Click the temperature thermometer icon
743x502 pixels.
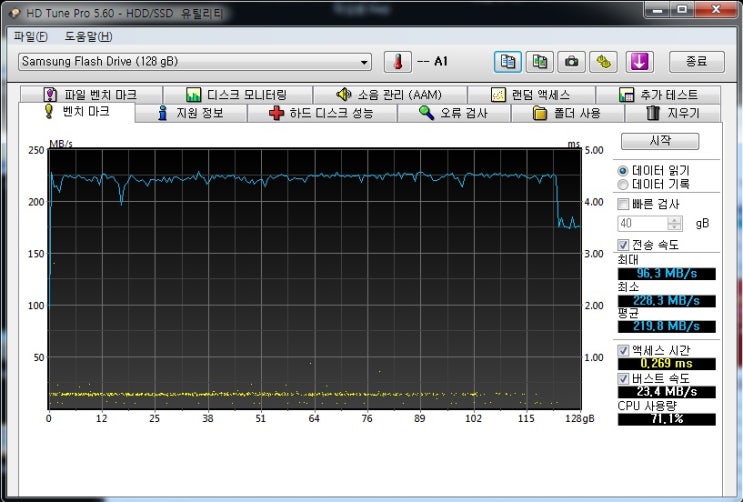[397, 62]
